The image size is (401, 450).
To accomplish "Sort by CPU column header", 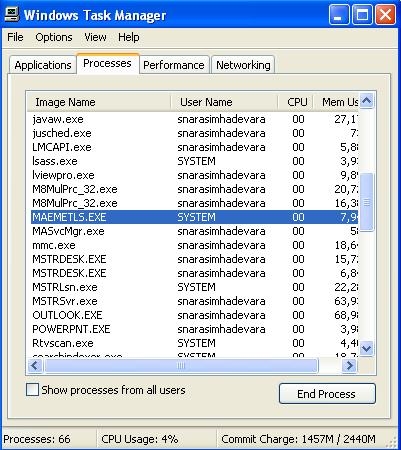I will [x=295, y=102].
